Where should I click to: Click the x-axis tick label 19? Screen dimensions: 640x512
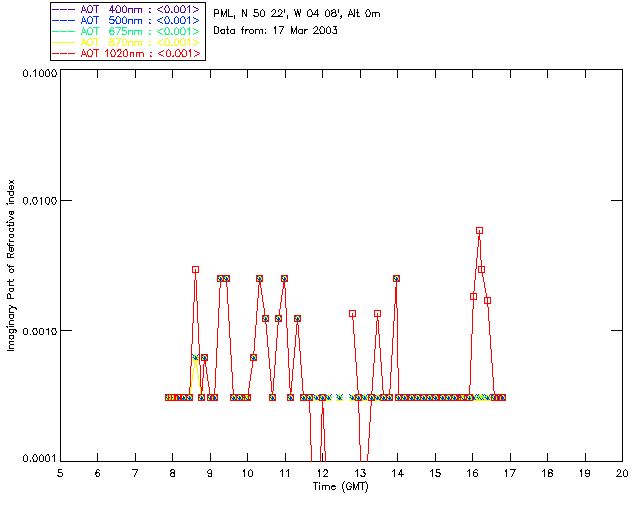click(585, 473)
